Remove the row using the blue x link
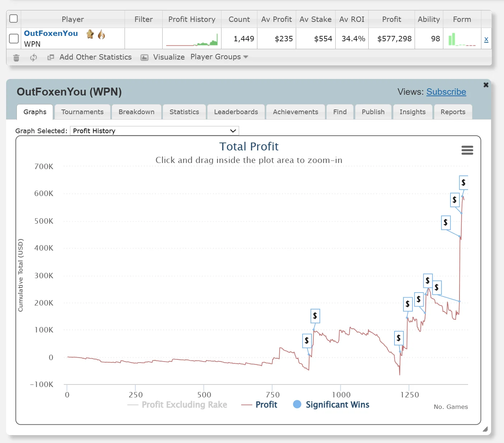The height and width of the screenshot is (443, 504). tap(486, 39)
